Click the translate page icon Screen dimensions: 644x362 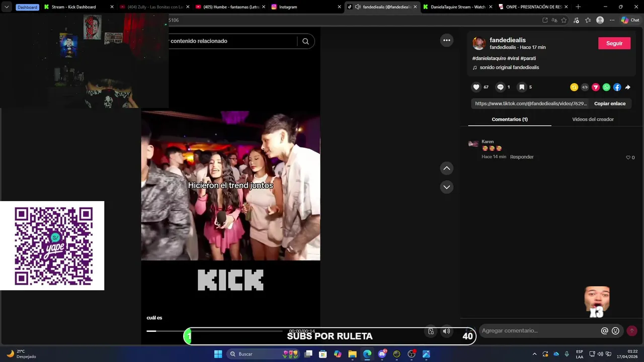pyautogui.click(x=554, y=20)
